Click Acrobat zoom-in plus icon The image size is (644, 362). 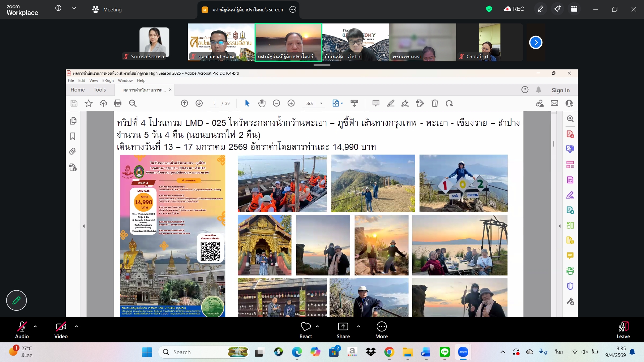coord(291,104)
